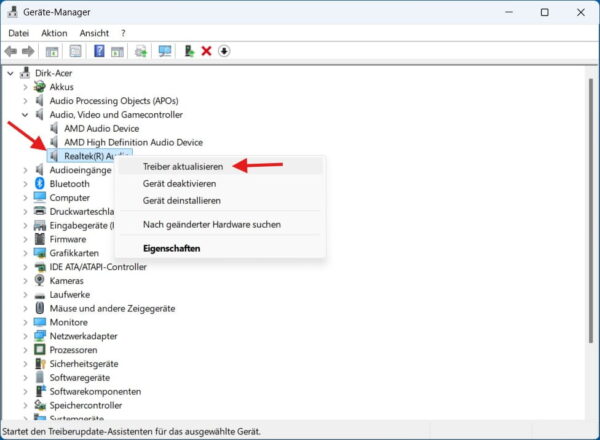
Task: Select AMD Audio Device
Action: tap(101, 129)
